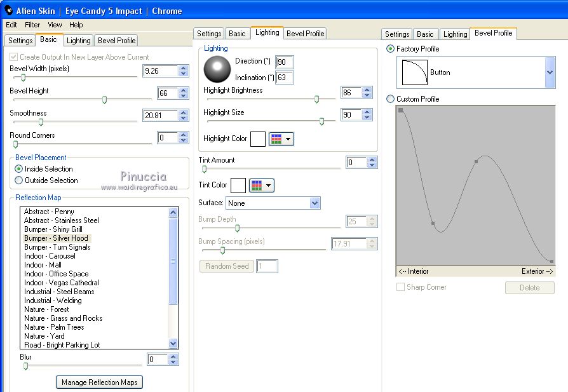Image resolution: width=568 pixels, height=392 pixels.
Task: Select Indoor - Vegas Cathedral reflection map
Action: point(61,283)
